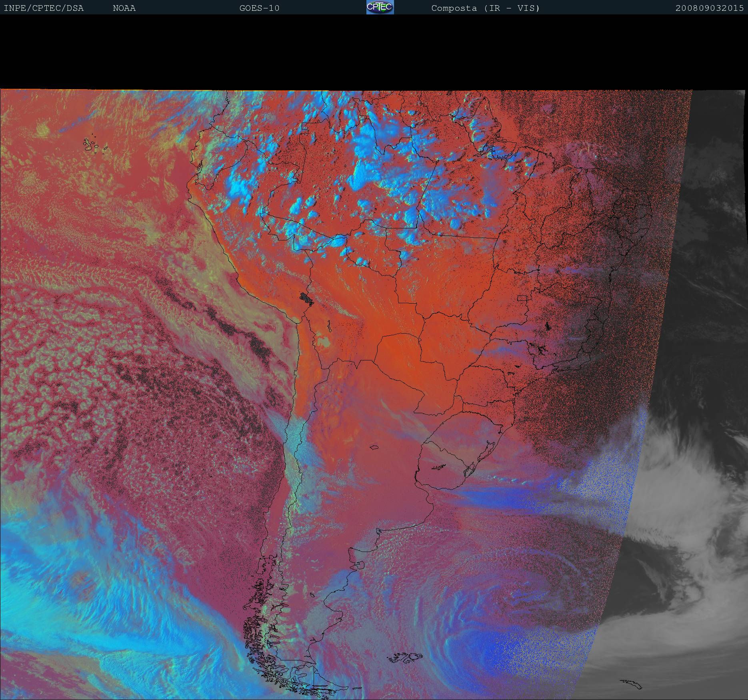The width and height of the screenshot is (748, 700).
Task: Click the Composta (IR - VIS) title
Action: coord(485,8)
